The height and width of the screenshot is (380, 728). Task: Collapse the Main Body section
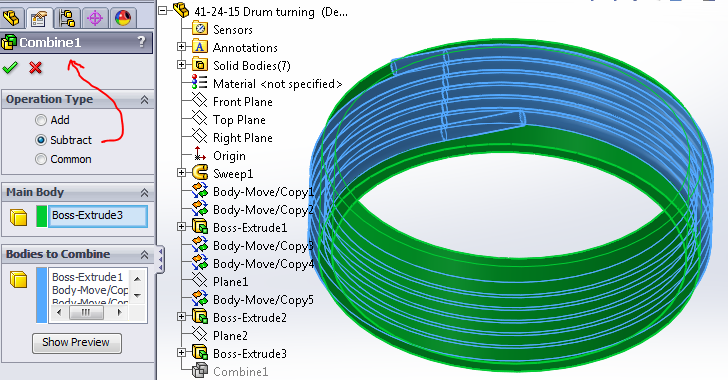pos(144,192)
